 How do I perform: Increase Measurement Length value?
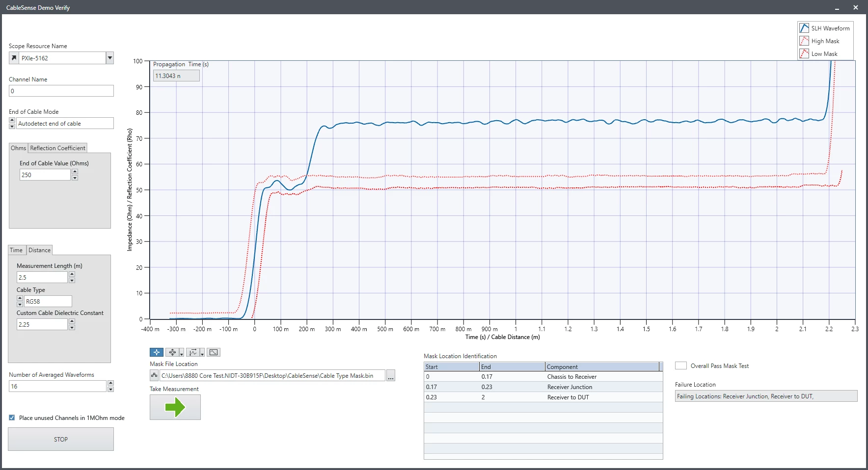[72, 274]
